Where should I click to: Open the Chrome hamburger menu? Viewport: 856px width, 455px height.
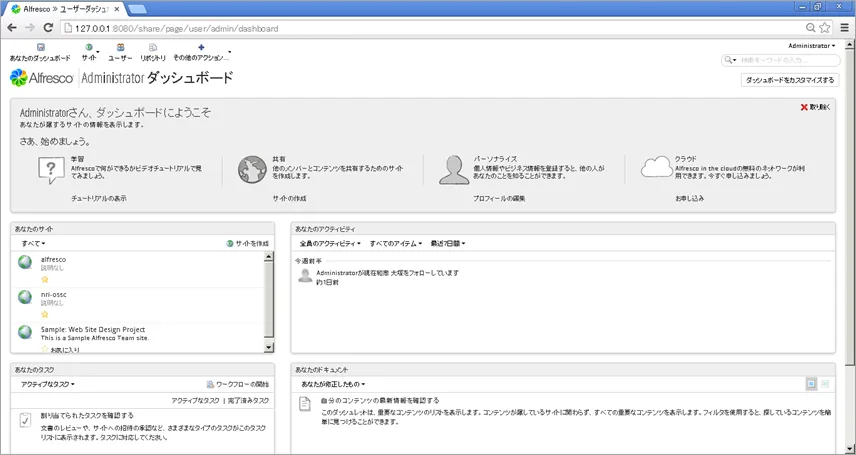pos(842,28)
